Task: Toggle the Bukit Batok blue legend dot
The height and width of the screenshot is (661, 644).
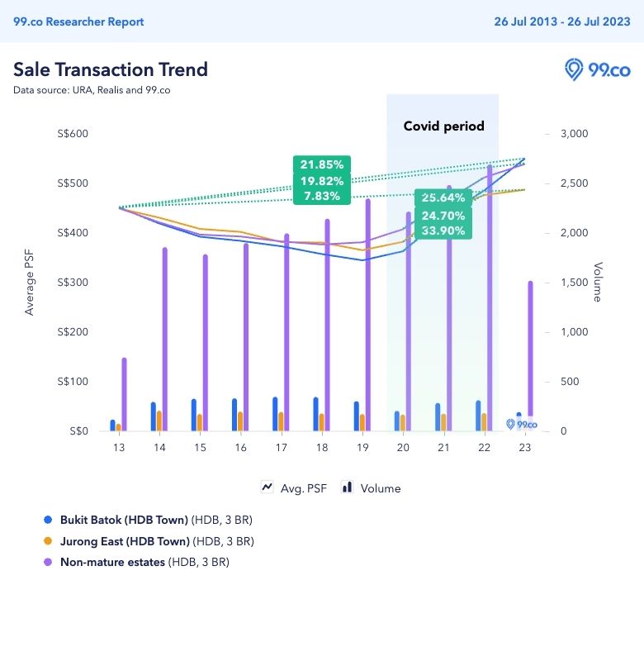Action: (x=48, y=520)
